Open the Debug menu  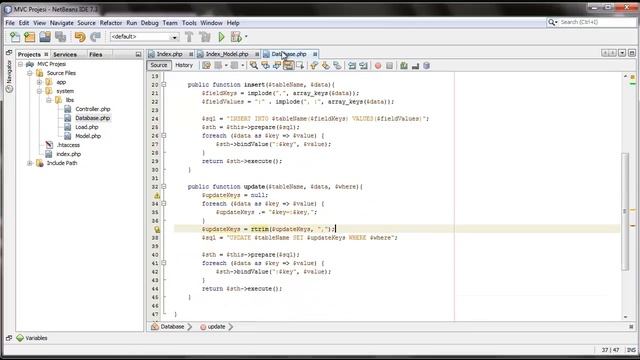pyautogui.click(x=149, y=23)
